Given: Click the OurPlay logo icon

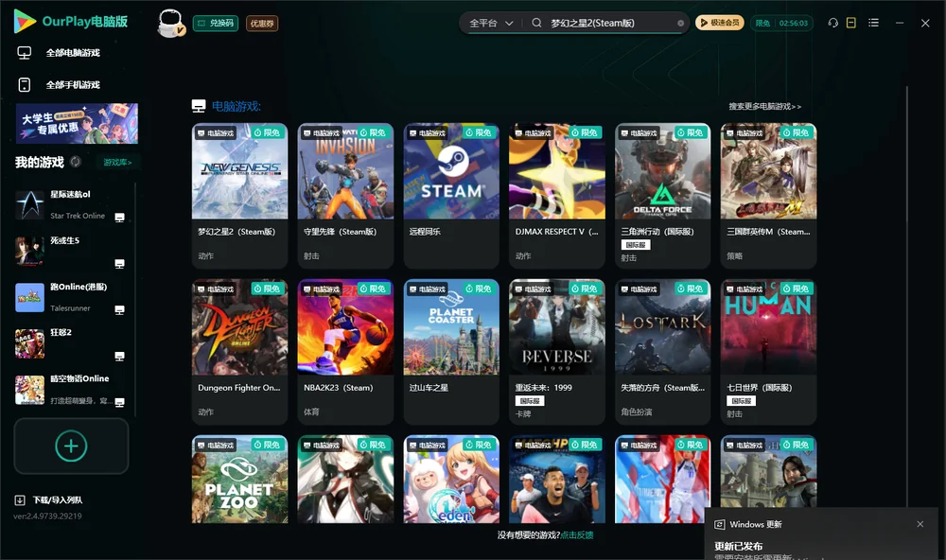Looking at the screenshot, I should (25, 21).
